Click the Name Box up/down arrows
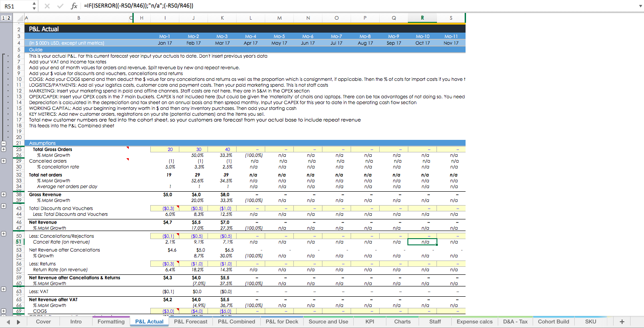The height and width of the screenshot is (328, 644). 34,6
